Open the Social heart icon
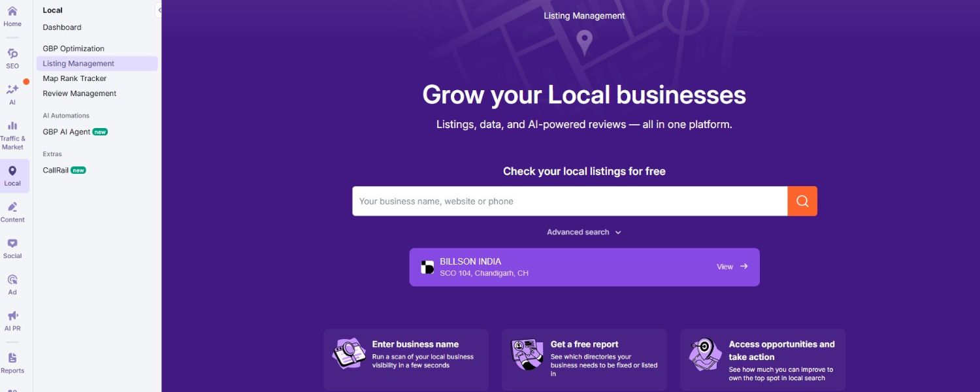 (x=12, y=243)
